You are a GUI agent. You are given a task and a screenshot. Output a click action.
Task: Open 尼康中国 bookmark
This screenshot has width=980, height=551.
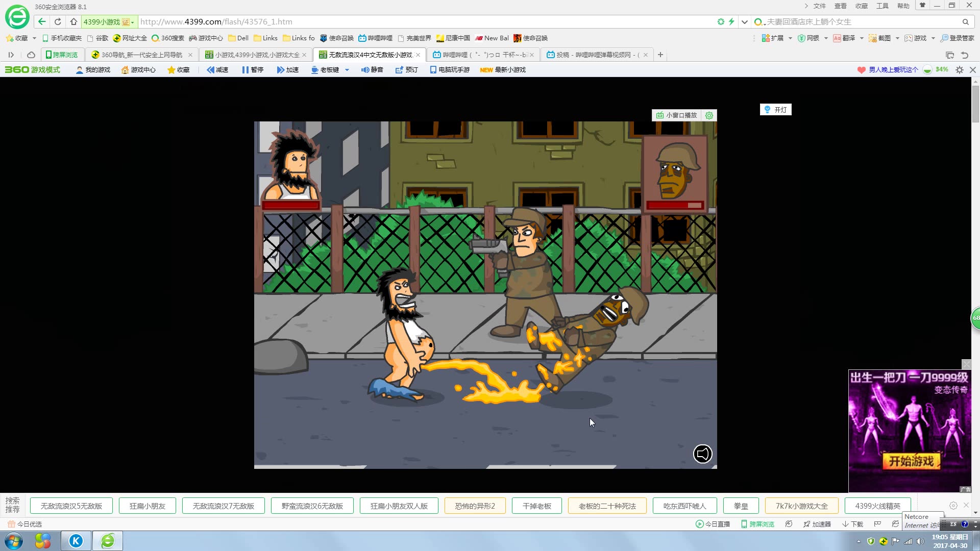coord(453,38)
